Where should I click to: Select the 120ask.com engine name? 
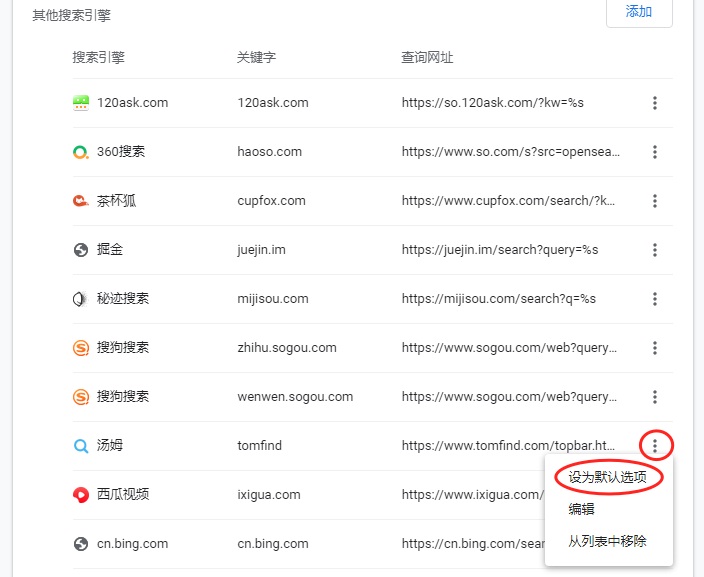[132, 103]
